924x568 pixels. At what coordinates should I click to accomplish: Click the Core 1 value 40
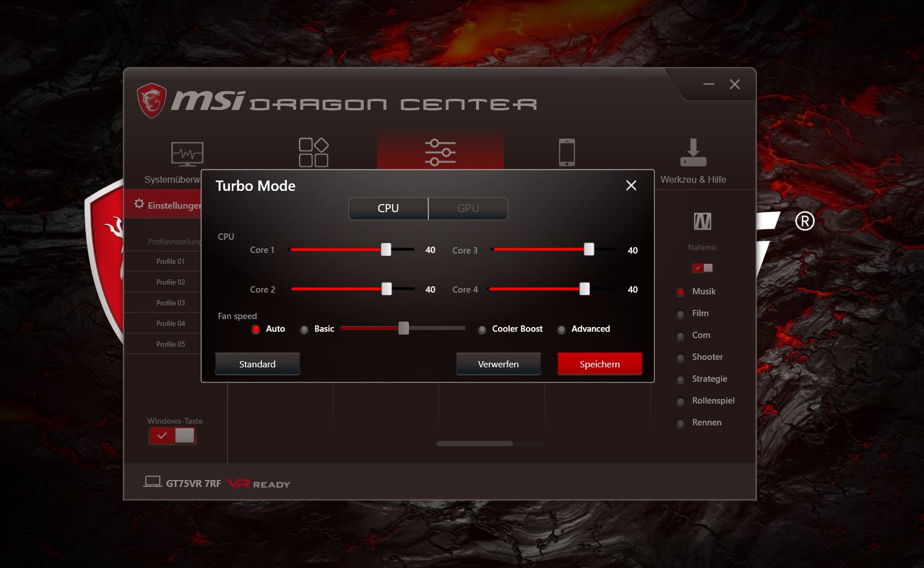[x=430, y=250]
